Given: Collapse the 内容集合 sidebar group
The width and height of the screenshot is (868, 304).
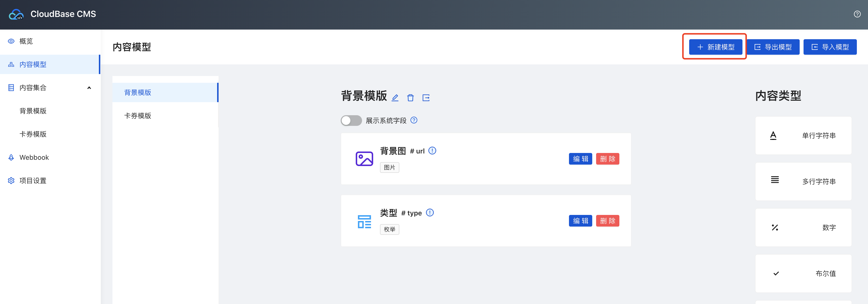Looking at the screenshot, I should [x=89, y=88].
